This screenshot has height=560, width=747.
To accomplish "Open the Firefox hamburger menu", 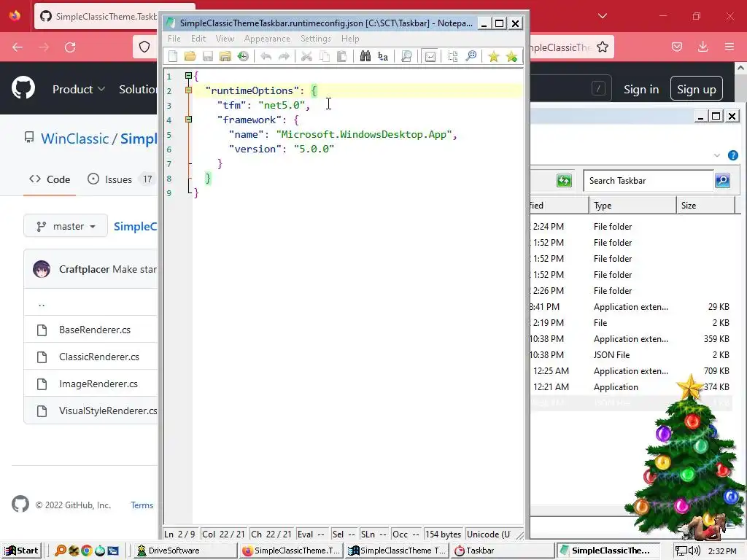I will [729, 47].
